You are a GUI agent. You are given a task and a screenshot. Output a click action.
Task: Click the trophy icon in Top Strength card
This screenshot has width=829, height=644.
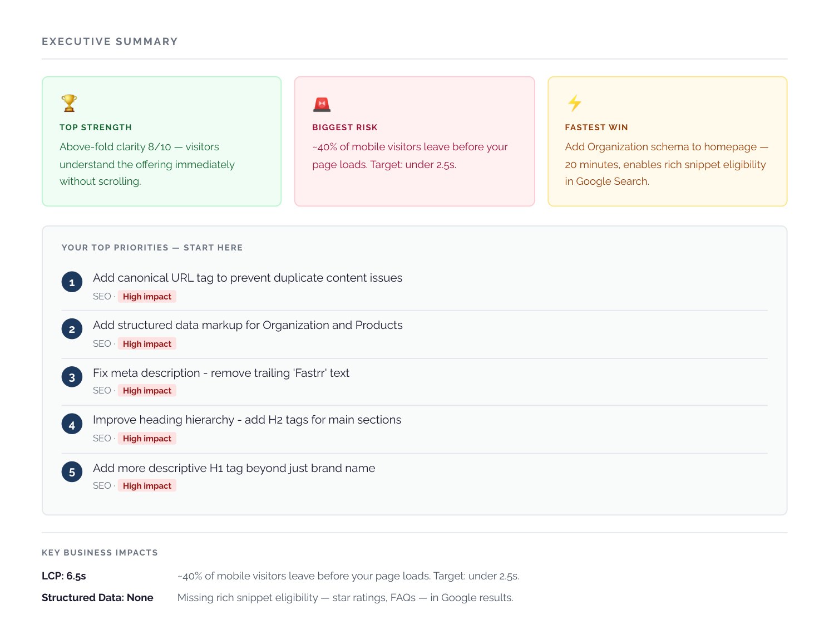click(x=69, y=103)
